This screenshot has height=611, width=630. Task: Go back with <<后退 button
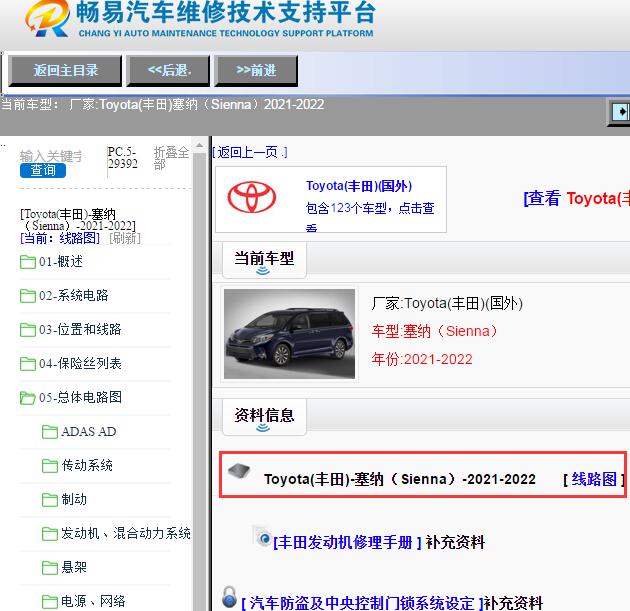[168, 71]
